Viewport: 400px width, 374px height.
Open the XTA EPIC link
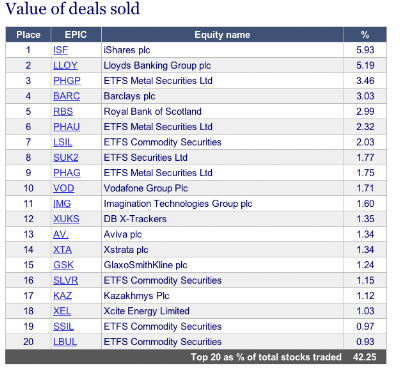[63, 250]
